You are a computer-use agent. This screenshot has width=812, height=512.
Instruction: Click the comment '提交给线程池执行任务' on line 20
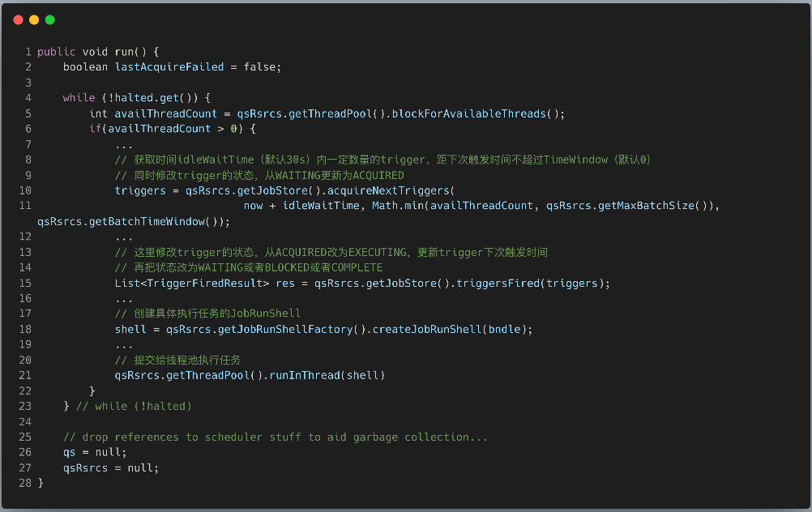pyautogui.click(x=187, y=360)
